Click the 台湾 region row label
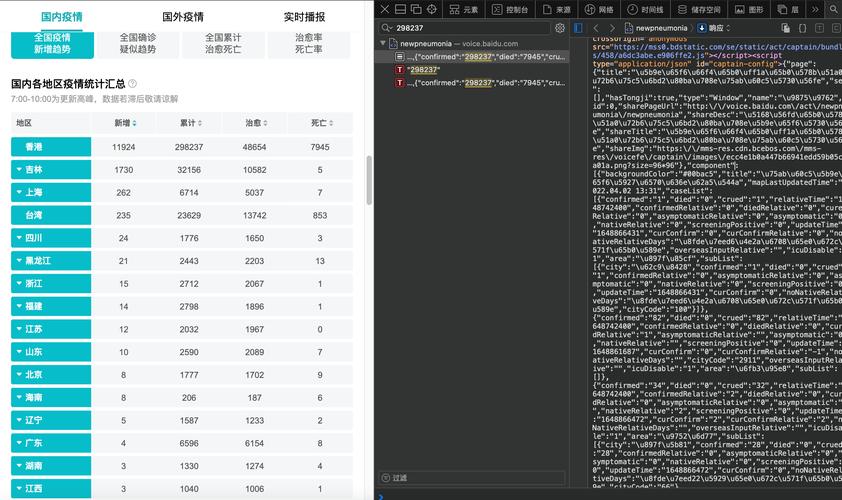 51,215
